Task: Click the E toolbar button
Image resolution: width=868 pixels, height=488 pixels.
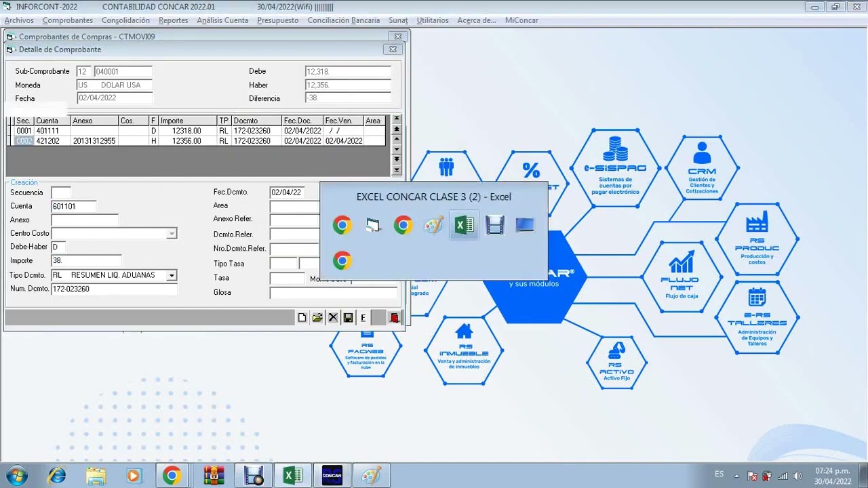Action: [x=363, y=318]
